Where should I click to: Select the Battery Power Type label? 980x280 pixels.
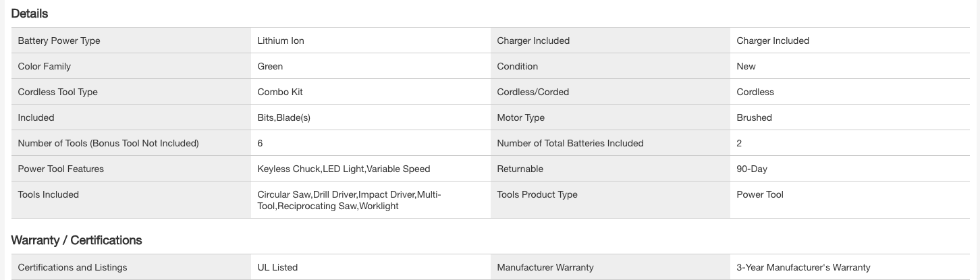pos(59,40)
